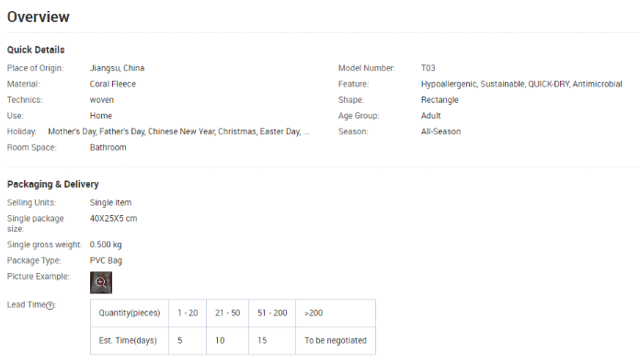
Task: Click the Room Space label
Action: [x=31, y=148]
